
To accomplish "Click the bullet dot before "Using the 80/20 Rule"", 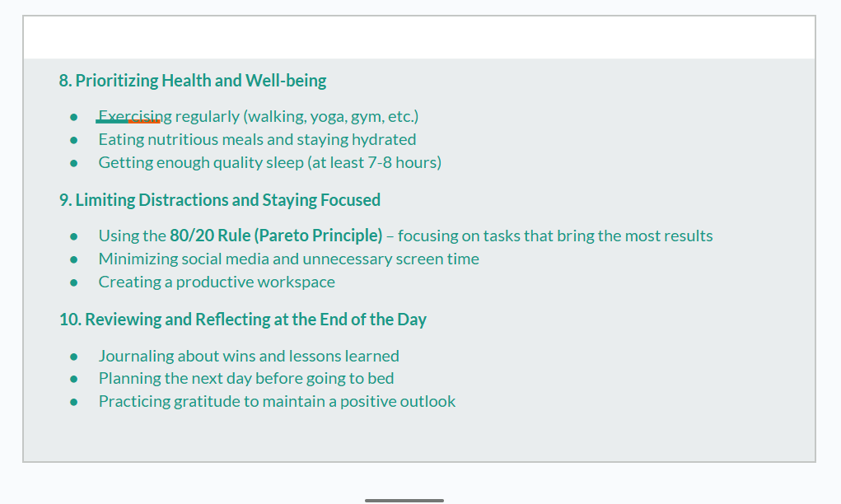I will [74, 236].
